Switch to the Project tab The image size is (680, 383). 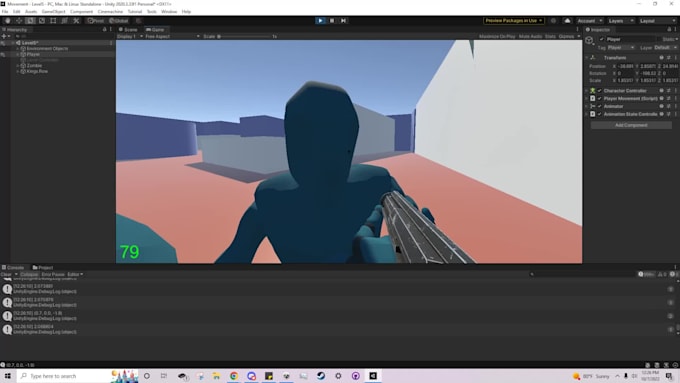tap(43, 268)
